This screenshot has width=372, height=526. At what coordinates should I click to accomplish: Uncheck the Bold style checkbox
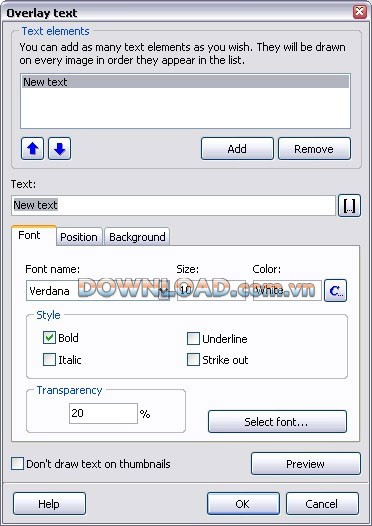pos(49,337)
